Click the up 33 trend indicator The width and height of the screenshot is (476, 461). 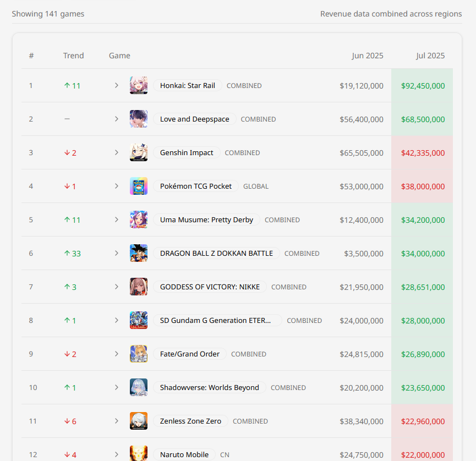click(x=73, y=254)
